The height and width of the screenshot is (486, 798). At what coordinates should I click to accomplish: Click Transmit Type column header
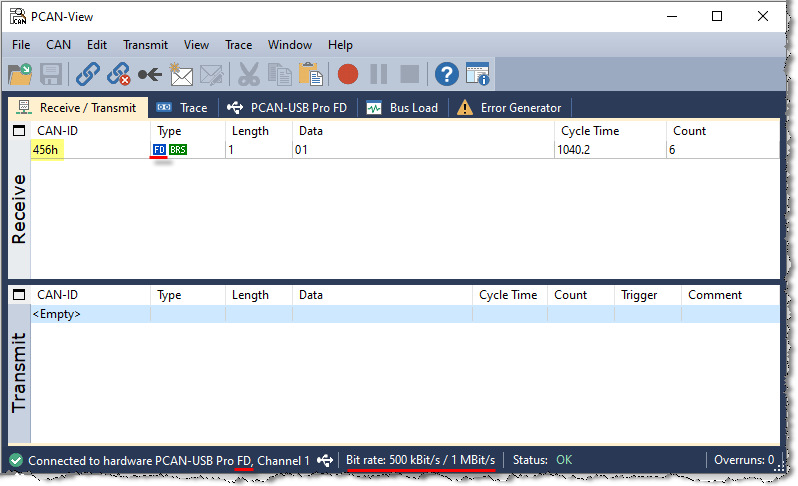[x=188, y=295]
